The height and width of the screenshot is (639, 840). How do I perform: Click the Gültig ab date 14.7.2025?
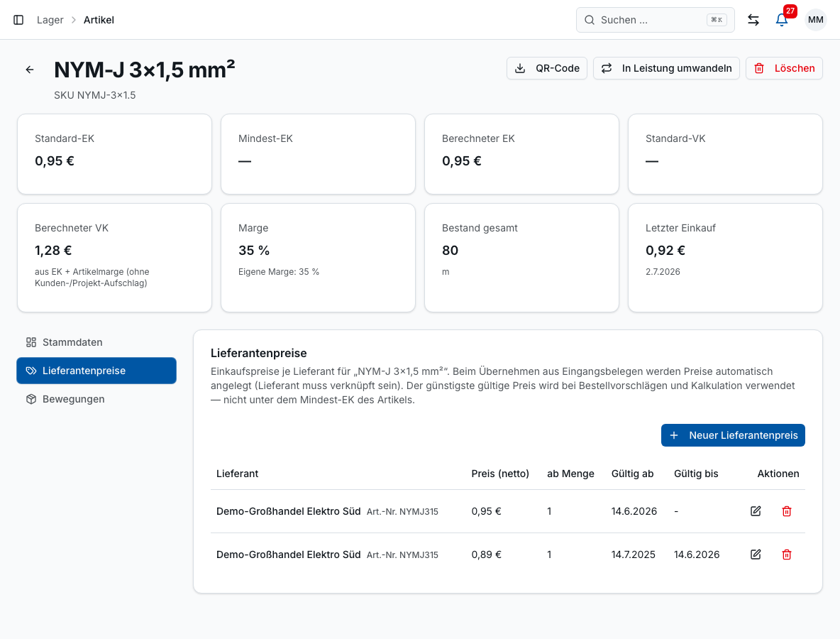coord(634,555)
